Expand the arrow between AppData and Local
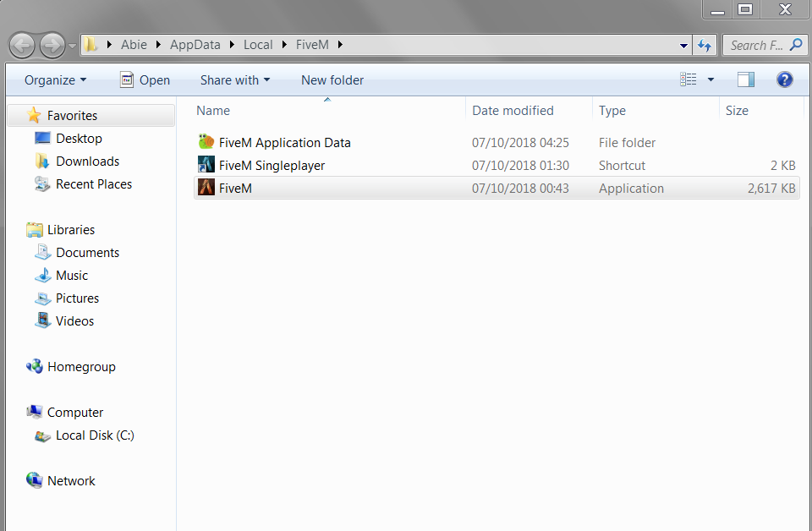This screenshot has height=531, width=812. point(232,45)
